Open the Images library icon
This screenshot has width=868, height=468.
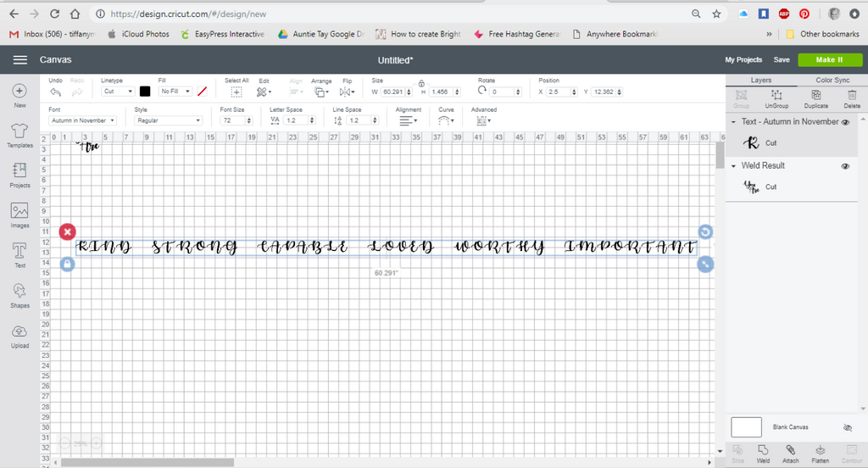click(x=19, y=213)
